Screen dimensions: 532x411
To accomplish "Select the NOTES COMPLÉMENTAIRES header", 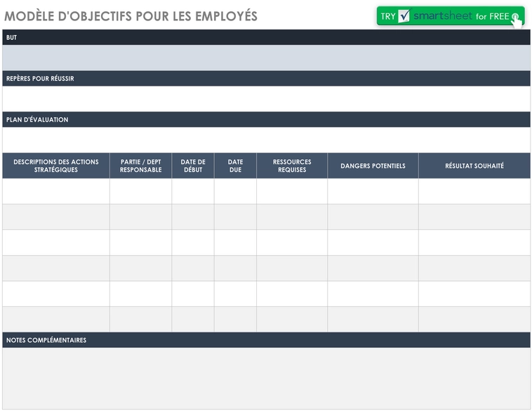I will click(x=266, y=340).
